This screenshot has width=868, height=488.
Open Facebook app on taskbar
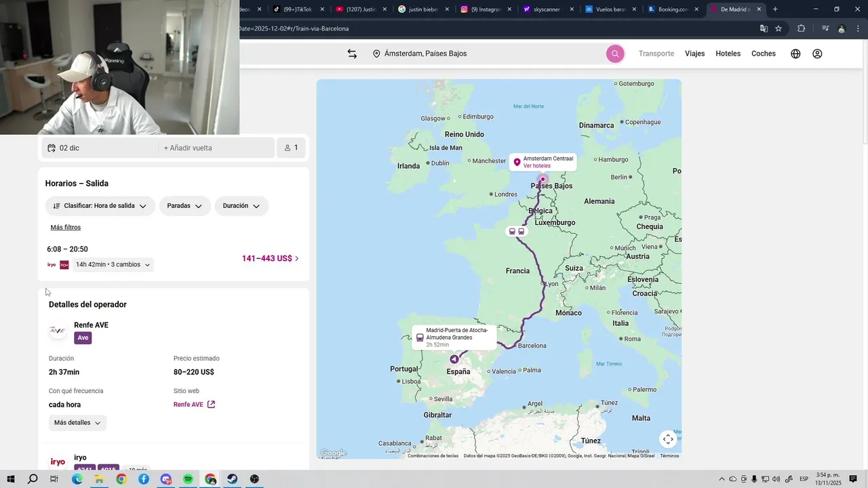[144, 479]
